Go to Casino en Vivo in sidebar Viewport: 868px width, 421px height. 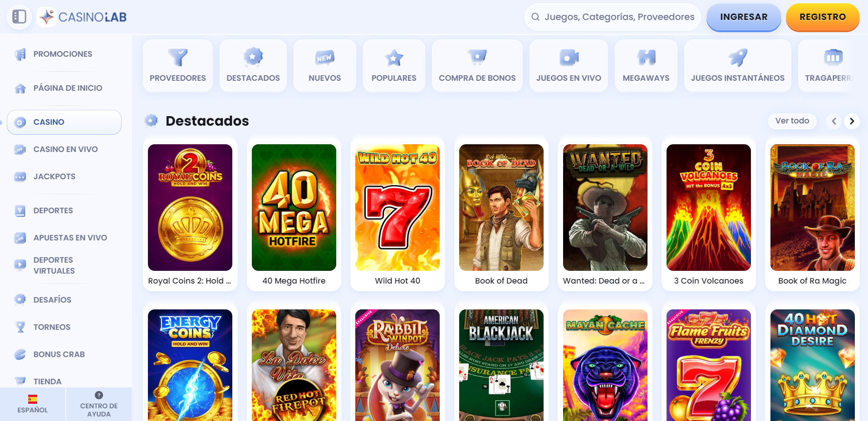coord(64,149)
